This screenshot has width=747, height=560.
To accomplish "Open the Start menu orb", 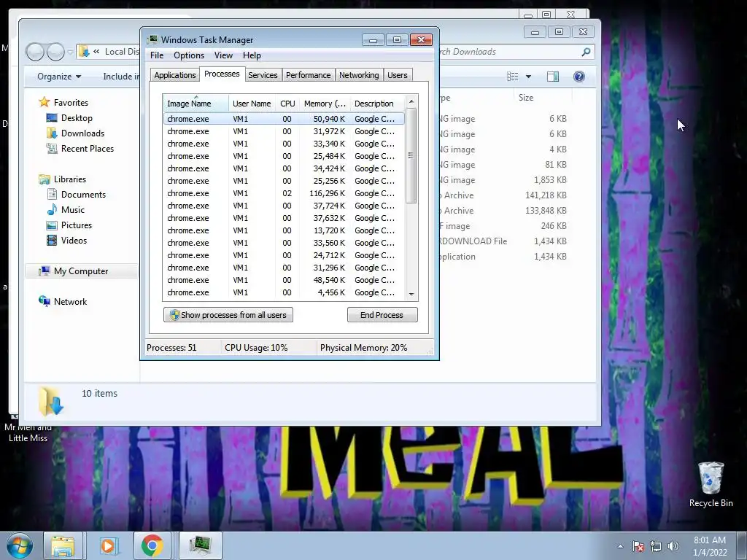I will point(19,545).
